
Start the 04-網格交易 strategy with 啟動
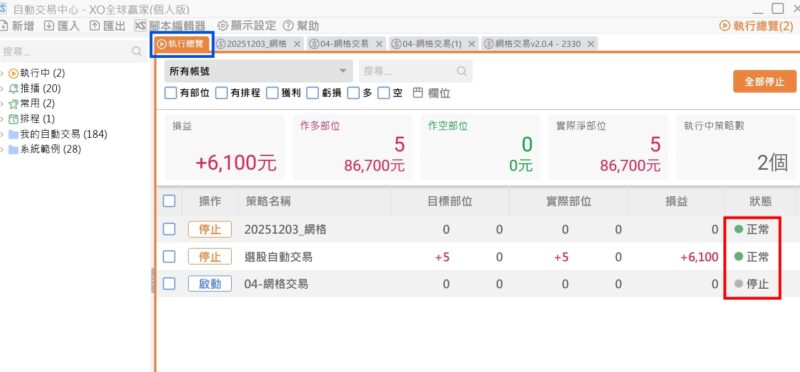tap(210, 284)
